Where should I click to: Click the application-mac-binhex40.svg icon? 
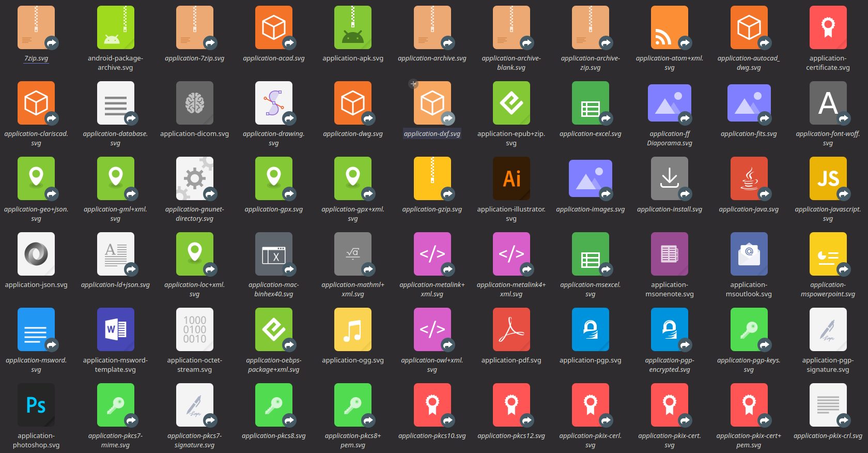(274, 254)
